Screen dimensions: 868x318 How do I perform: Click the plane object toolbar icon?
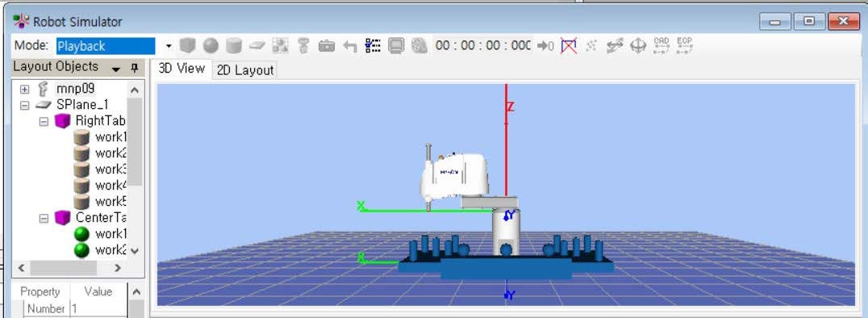(x=257, y=45)
